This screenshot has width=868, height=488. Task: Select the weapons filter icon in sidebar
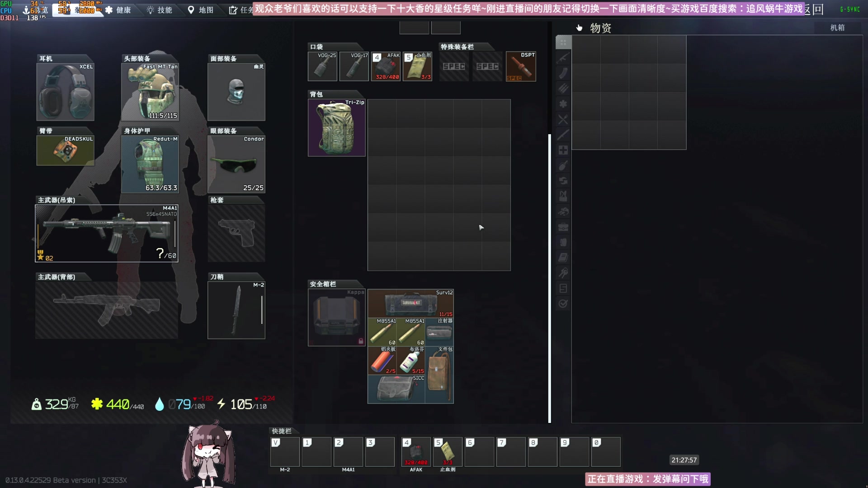click(x=563, y=58)
